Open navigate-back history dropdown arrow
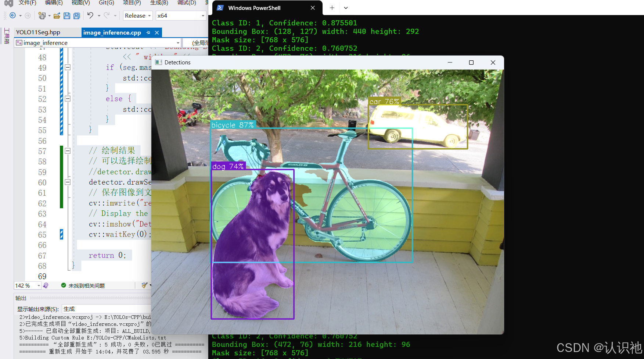Screen dimensions: 644x359 20,16
